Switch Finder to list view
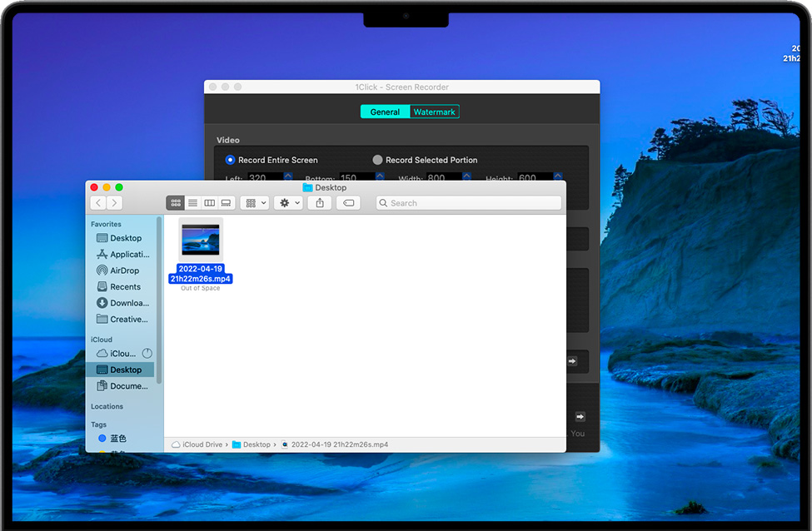The height and width of the screenshot is (531, 812). click(x=192, y=203)
